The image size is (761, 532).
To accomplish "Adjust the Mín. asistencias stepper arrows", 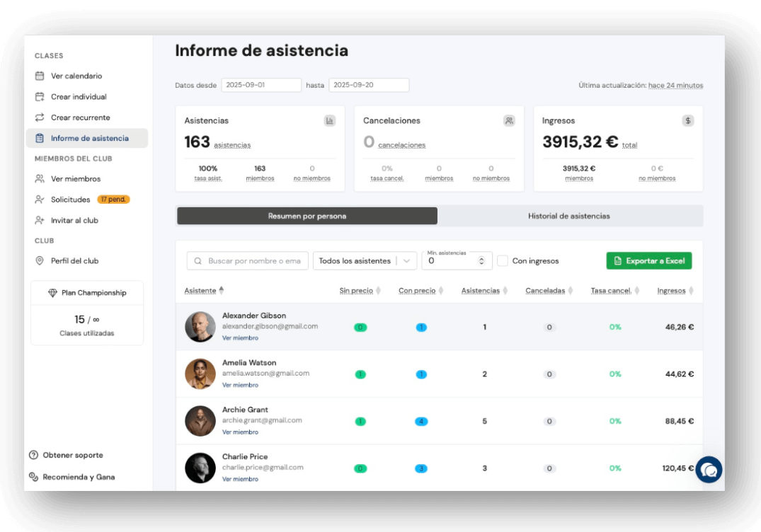I will pyautogui.click(x=481, y=261).
